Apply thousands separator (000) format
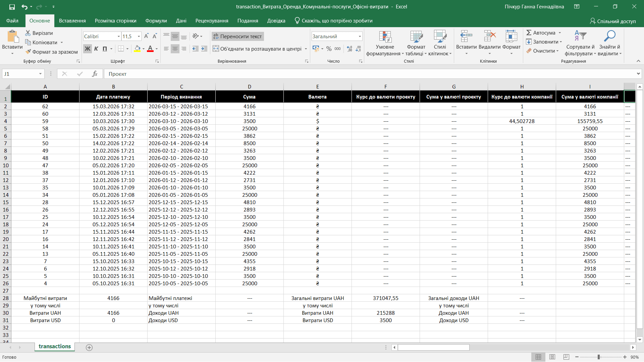The image size is (644, 362). pyautogui.click(x=337, y=48)
